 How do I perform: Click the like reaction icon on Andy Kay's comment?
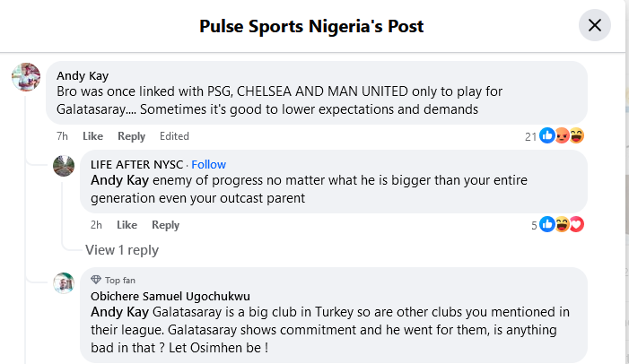coord(546,136)
